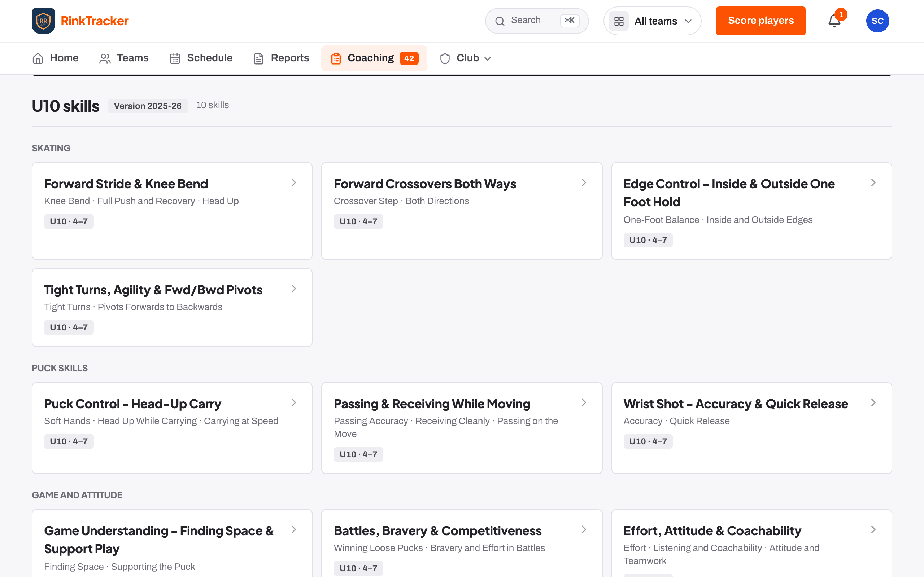Click the Reports document icon

pos(259,58)
